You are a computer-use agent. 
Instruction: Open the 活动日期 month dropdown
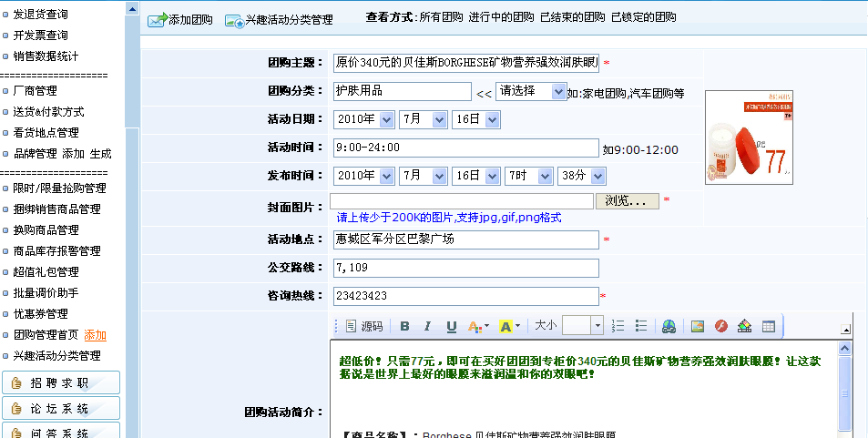point(423,119)
